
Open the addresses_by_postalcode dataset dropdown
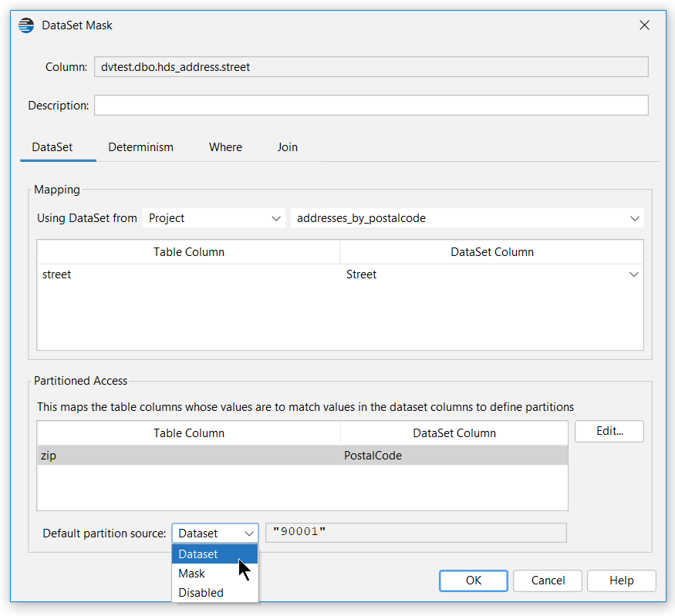467,218
